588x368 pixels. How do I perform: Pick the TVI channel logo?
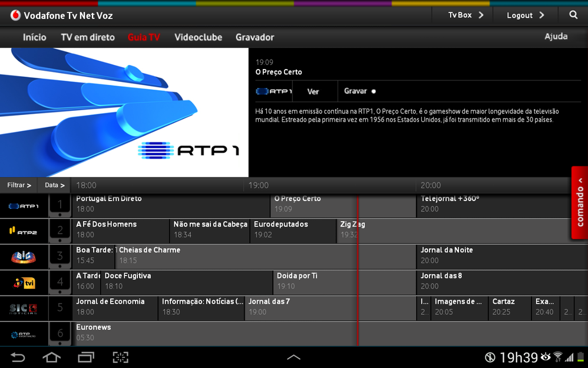point(24,283)
